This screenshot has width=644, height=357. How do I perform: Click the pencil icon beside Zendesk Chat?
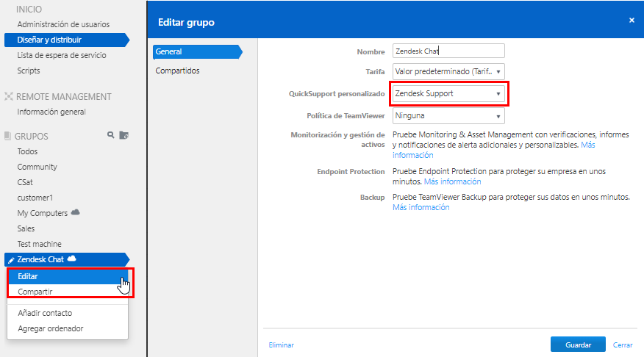click(x=11, y=260)
